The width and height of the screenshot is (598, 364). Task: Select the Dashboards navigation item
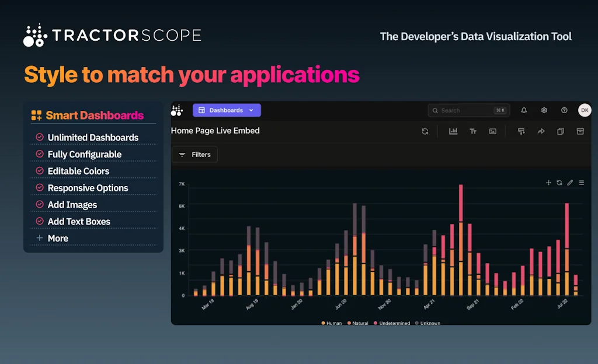(227, 110)
